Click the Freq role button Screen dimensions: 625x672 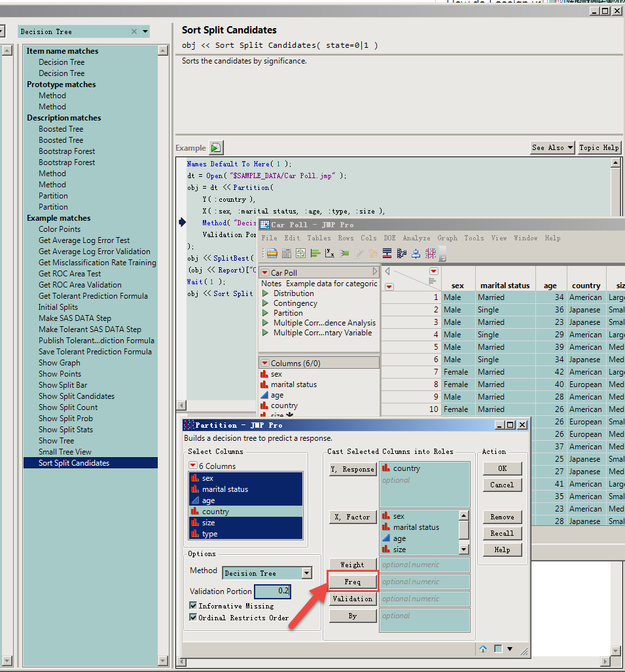point(353,582)
